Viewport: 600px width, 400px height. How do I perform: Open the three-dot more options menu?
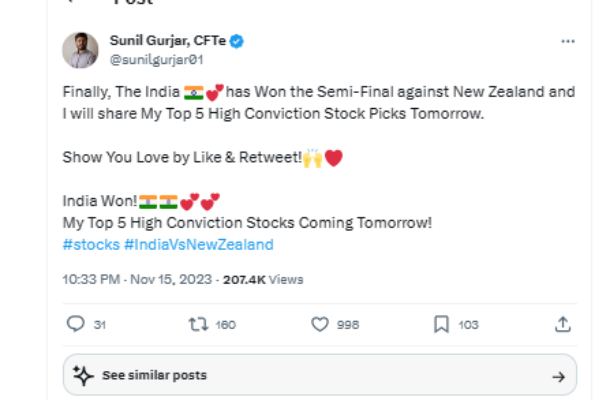pyautogui.click(x=568, y=42)
